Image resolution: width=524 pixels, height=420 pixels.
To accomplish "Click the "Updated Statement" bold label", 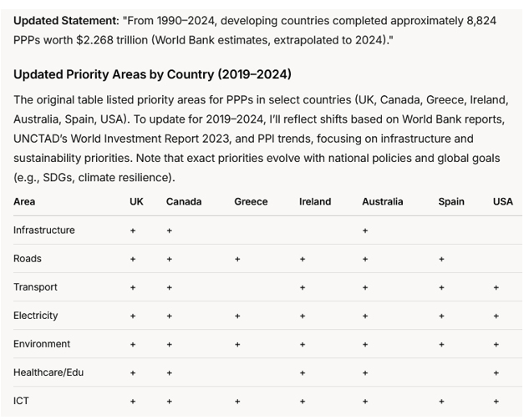I will (64, 20).
